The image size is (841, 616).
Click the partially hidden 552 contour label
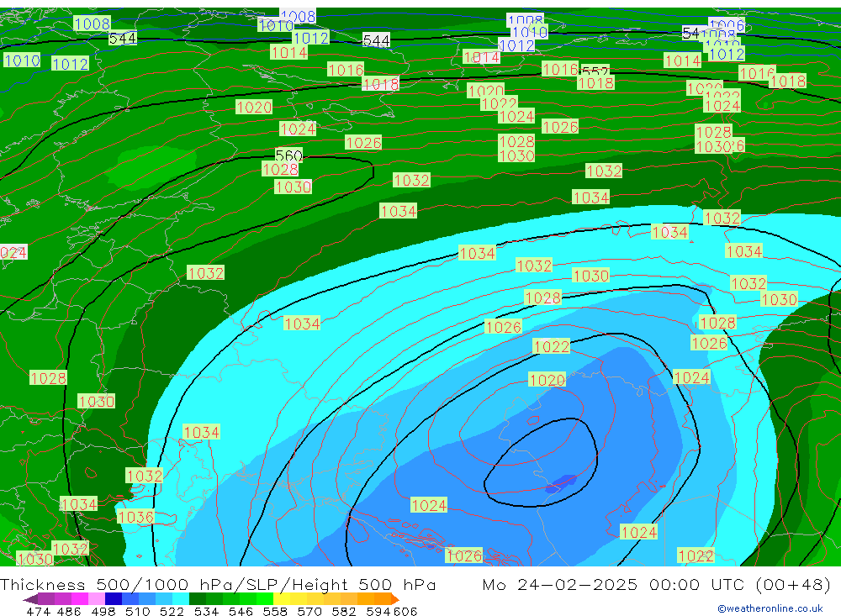595,71
